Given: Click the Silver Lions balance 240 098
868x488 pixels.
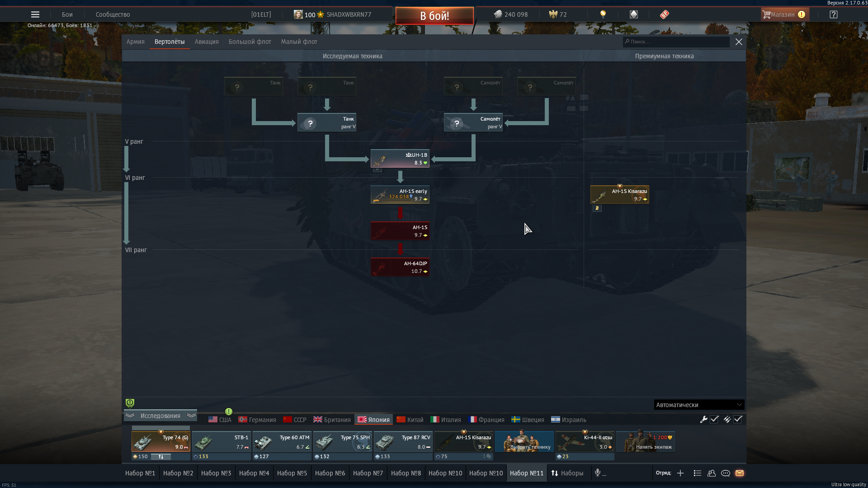Looking at the screenshot, I should tap(511, 14).
